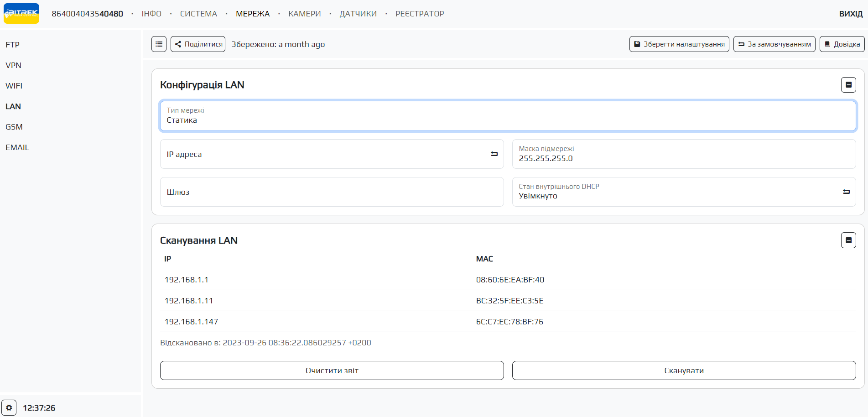Screen dimensions: 868x417
Task: Open internal DHCP state dropdown
Action: click(x=675, y=192)
